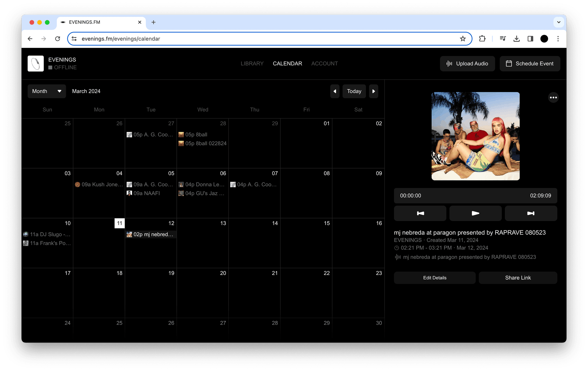View site information icon in address bar
This screenshot has width=588, height=371.
click(x=74, y=39)
